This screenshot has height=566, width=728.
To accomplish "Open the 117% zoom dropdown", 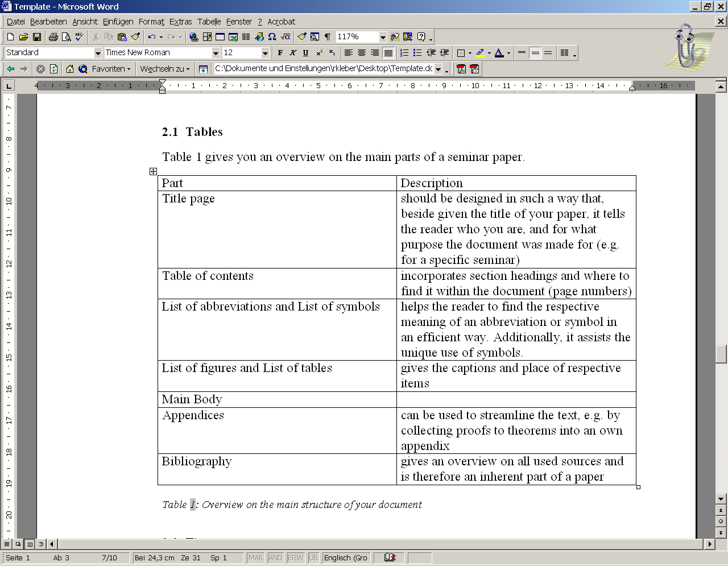I will (383, 37).
